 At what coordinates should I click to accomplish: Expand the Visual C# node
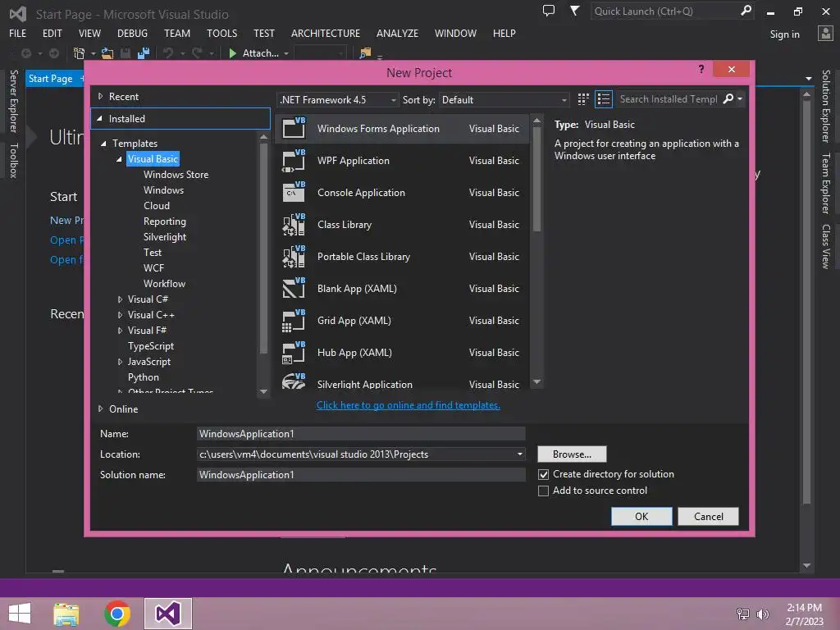coord(120,299)
